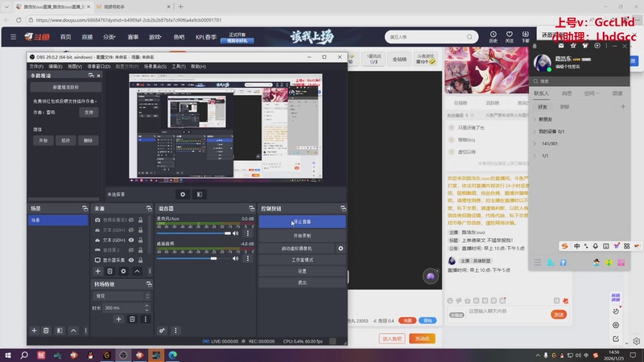Move source up with Sources panel arrow

[x=137, y=271]
